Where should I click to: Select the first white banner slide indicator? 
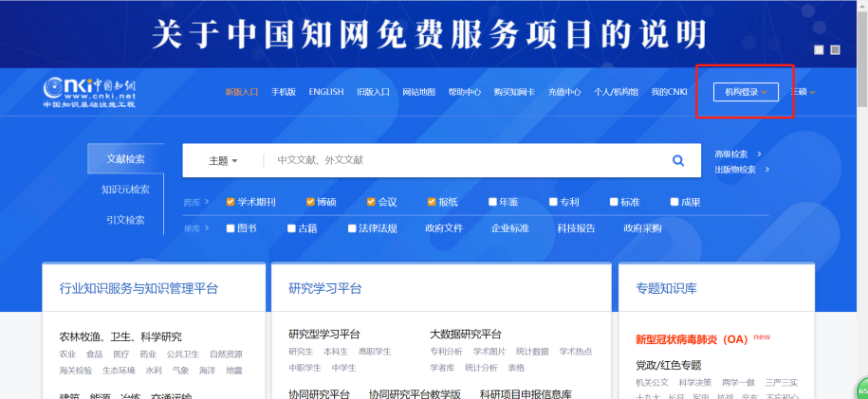819,50
